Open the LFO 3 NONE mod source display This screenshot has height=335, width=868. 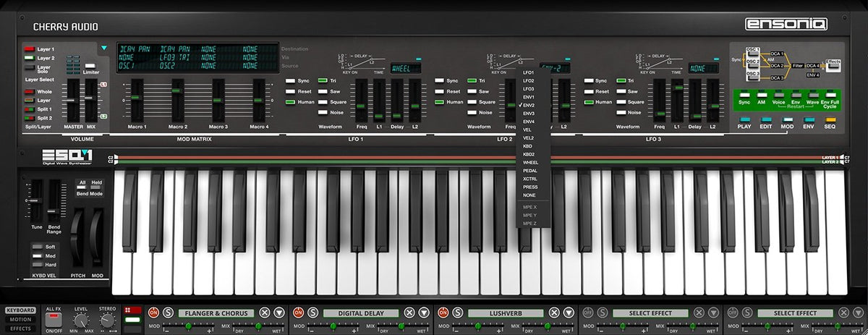coord(705,69)
